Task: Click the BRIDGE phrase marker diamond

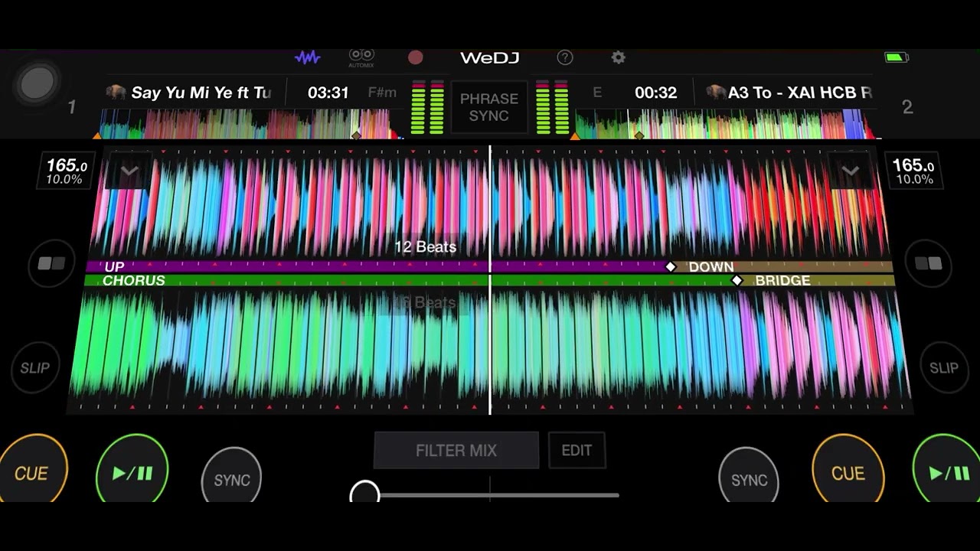Action: 737,281
